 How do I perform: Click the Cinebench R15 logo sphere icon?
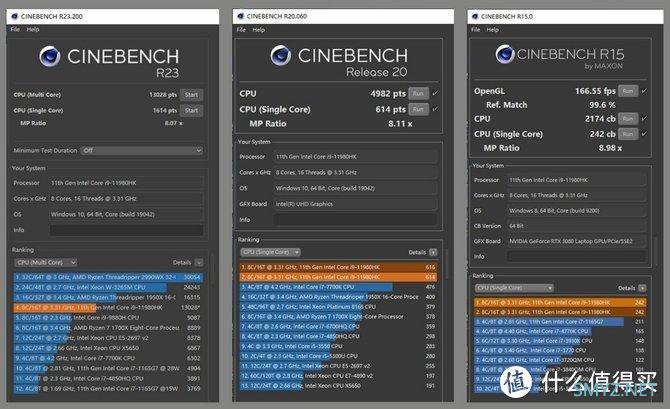[505, 54]
